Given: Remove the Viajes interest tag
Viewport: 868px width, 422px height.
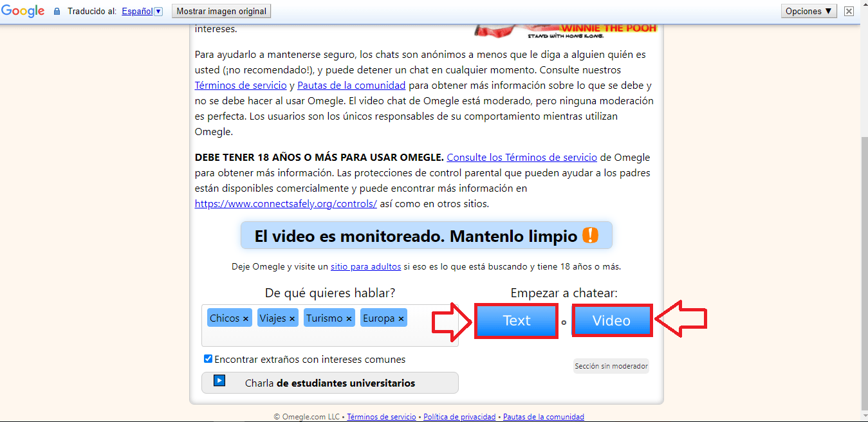Looking at the screenshot, I should 292,318.
